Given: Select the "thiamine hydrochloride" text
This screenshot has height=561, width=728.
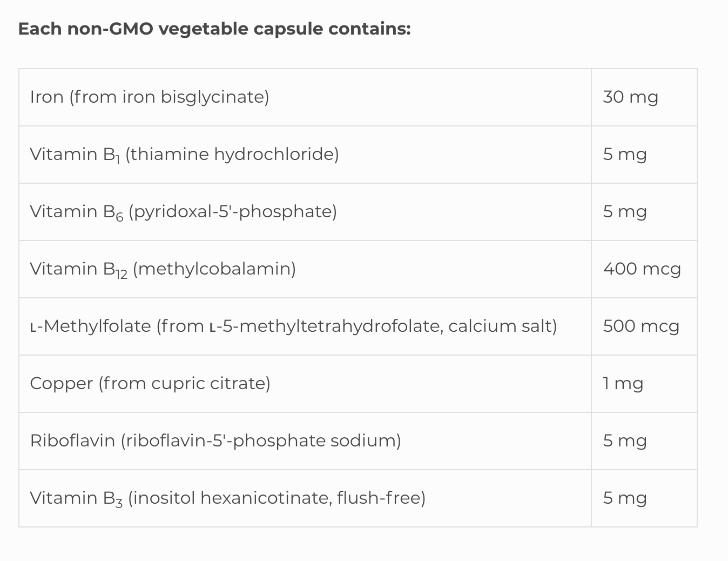Looking at the screenshot, I should tap(232, 155).
